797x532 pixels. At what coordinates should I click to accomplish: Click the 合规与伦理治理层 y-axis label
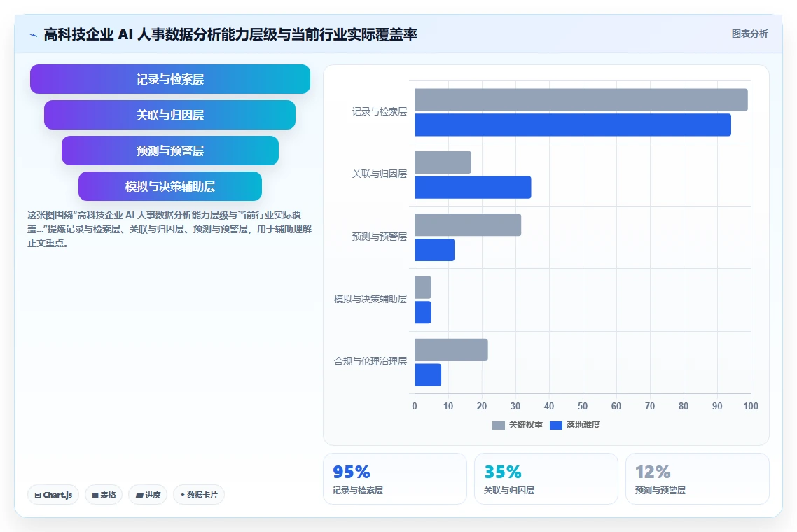pos(370,361)
